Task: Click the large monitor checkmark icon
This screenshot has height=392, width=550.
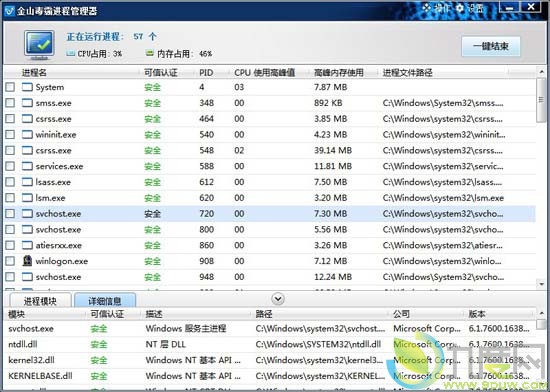Action: [x=39, y=44]
